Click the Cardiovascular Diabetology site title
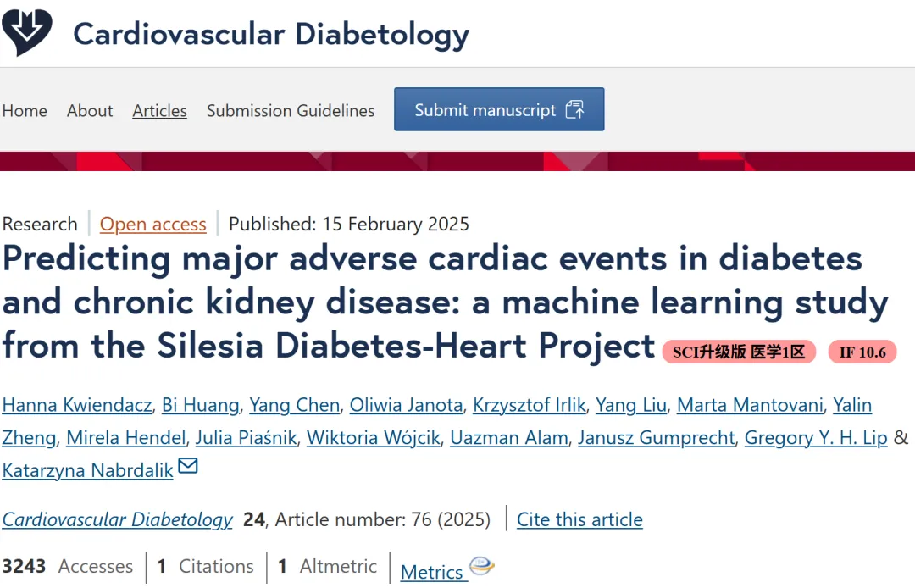Viewport: 915px width, 588px height. click(x=271, y=34)
